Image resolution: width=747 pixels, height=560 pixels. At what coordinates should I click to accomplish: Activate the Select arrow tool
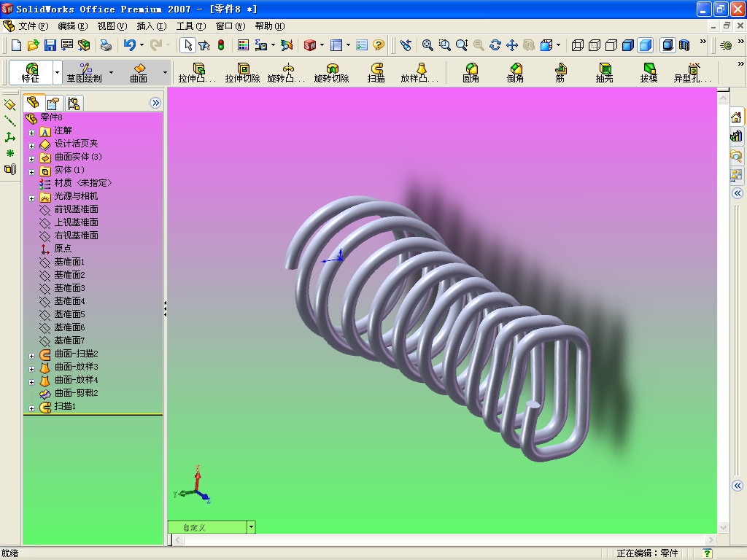(x=188, y=45)
